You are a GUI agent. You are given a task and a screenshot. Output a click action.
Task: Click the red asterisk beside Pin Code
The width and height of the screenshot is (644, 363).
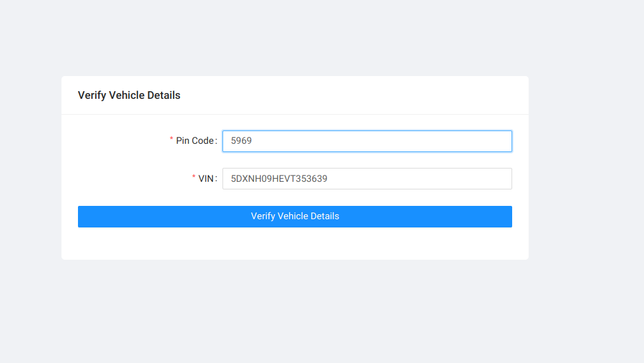171,139
